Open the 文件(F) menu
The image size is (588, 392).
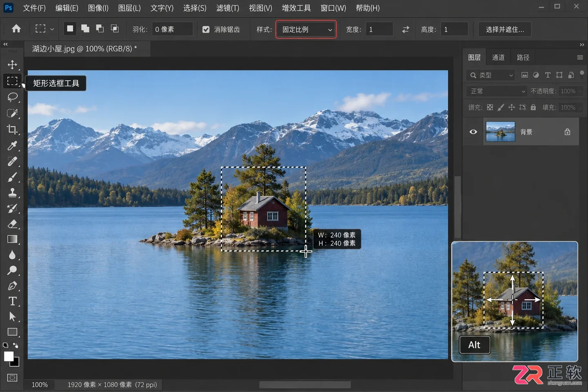point(34,8)
